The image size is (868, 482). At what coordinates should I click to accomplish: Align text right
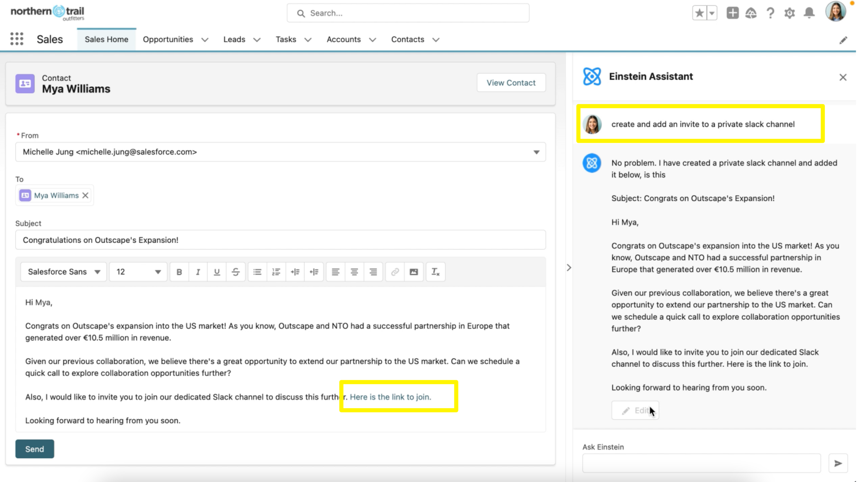(373, 272)
